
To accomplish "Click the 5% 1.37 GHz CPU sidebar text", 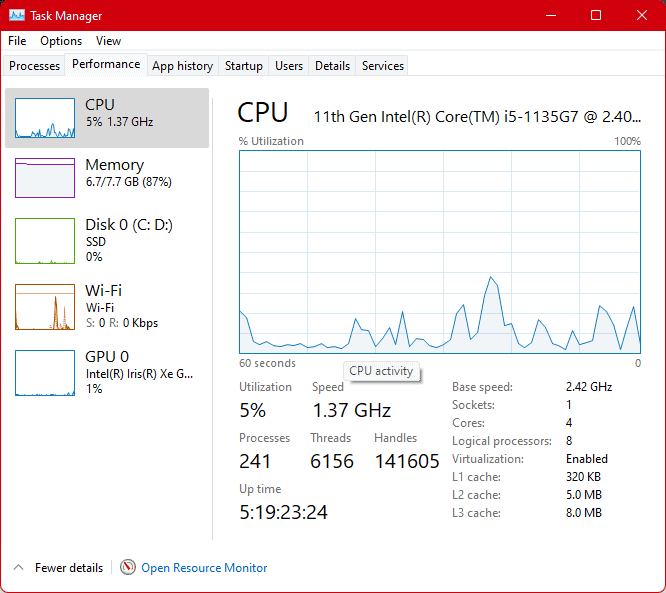I will [119, 122].
